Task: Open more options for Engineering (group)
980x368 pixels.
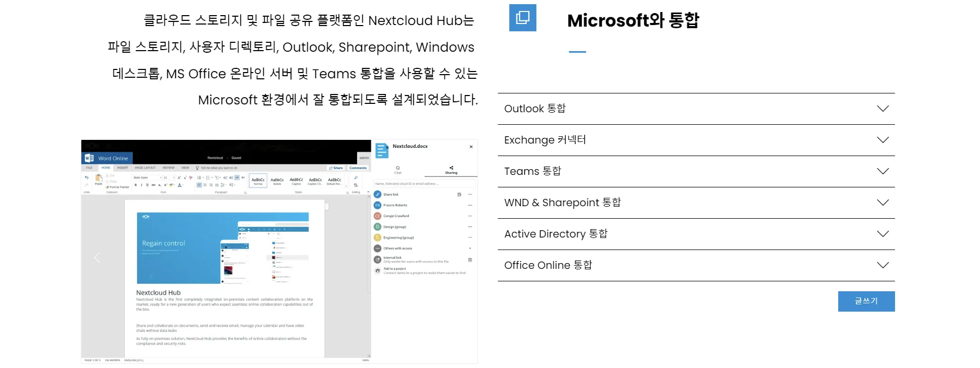Action: (x=470, y=238)
